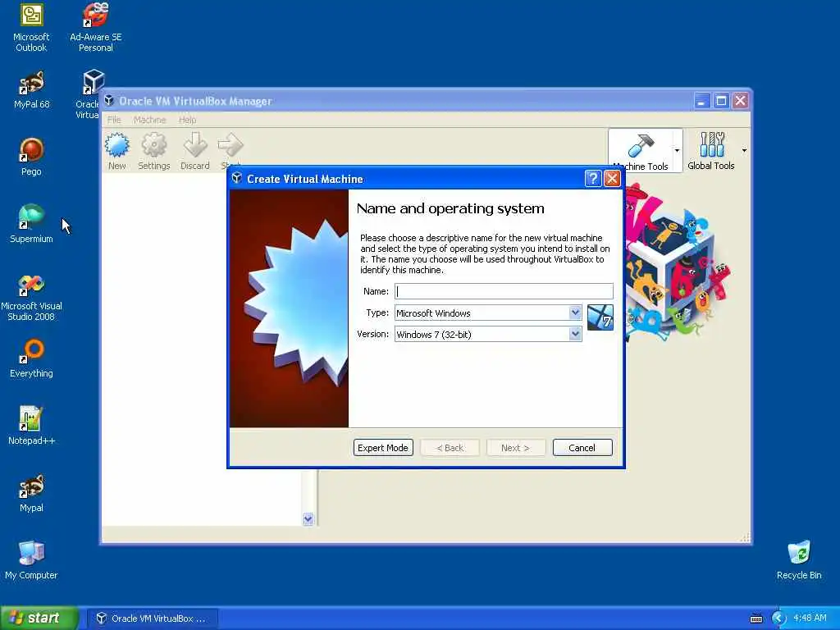
Task: Click the disabled Back button
Action: [x=450, y=448]
